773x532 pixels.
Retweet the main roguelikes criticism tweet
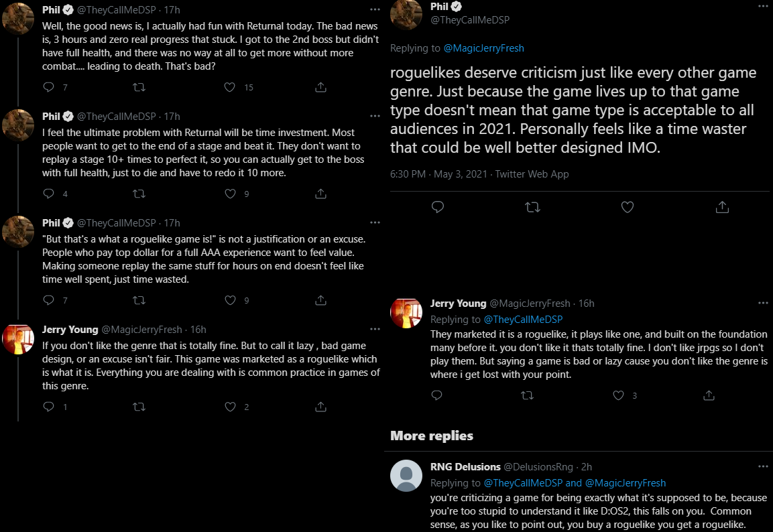pos(532,208)
